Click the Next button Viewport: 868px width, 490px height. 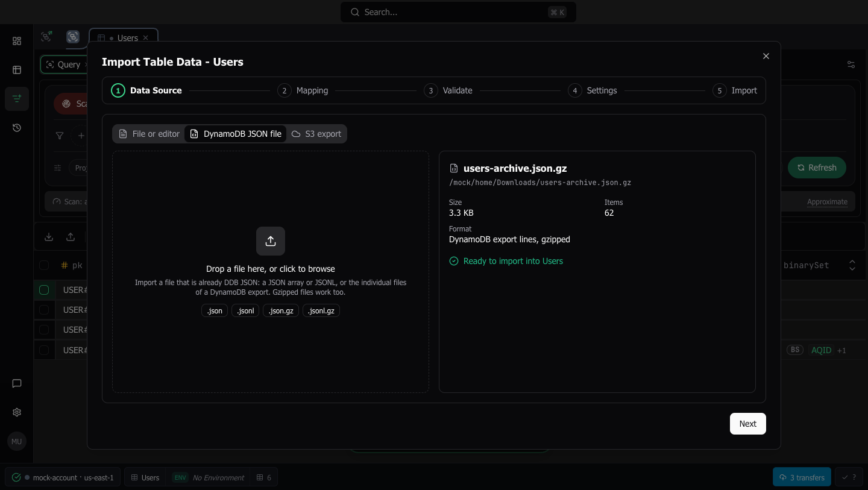[x=748, y=424]
